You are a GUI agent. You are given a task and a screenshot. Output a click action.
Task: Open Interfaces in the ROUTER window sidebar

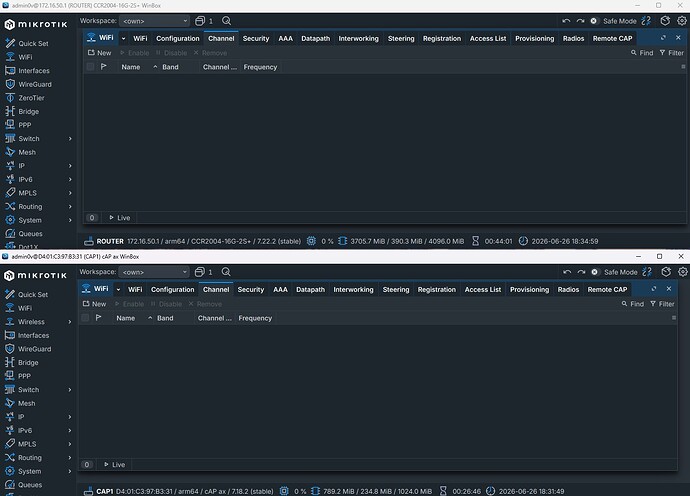tap(27, 70)
